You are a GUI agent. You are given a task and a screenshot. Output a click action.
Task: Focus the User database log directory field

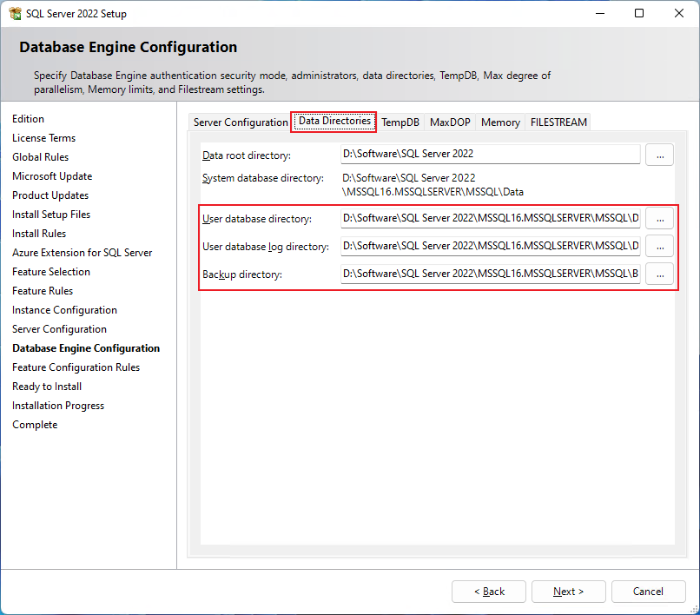pyautogui.click(x=490, y=246)
